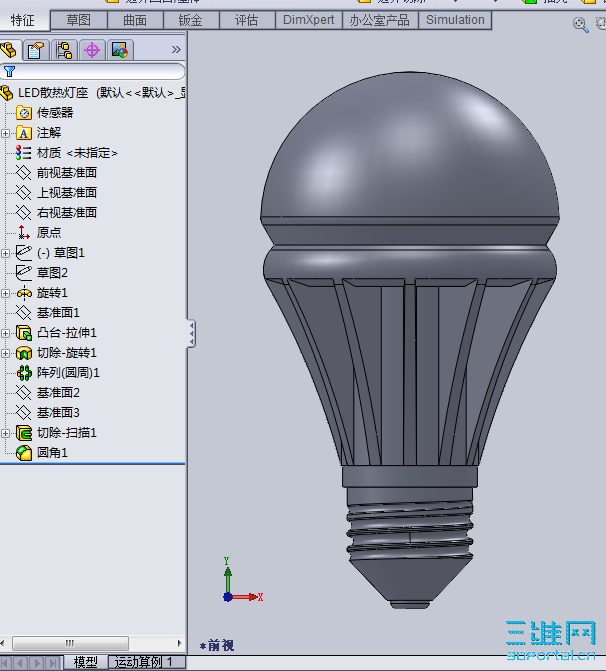Image resolution: width=606 pixels, height=671 pixels.
Task: Go to previous bottom tab with arrow
Action: [x=21, y=663]
